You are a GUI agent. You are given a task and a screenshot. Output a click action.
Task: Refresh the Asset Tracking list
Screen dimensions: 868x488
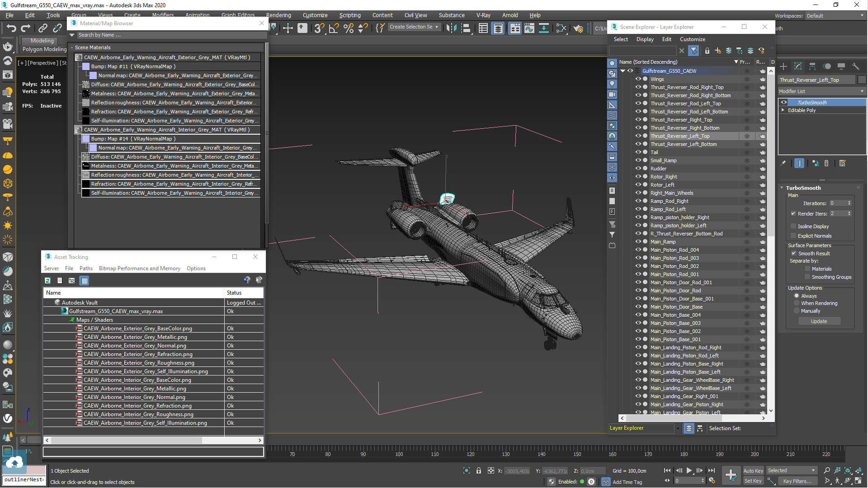pos(47,281)
